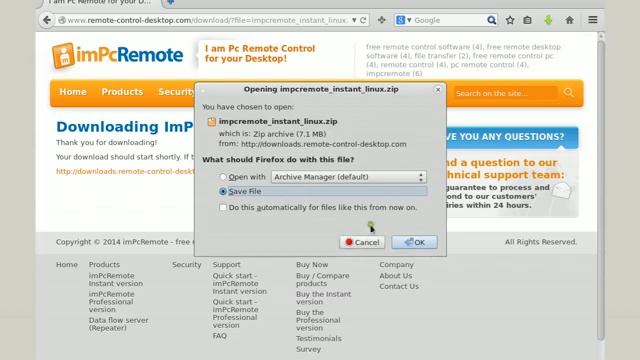Click the zip file icon in dialog
This screenshot has height=360, width=640.
coord(211,122)
